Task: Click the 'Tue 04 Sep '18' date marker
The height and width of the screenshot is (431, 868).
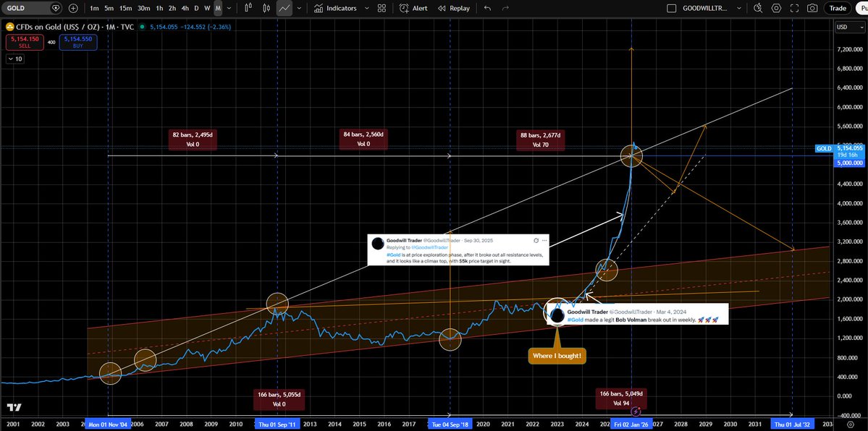Action: pyautogui.click(x=450, y=424)
